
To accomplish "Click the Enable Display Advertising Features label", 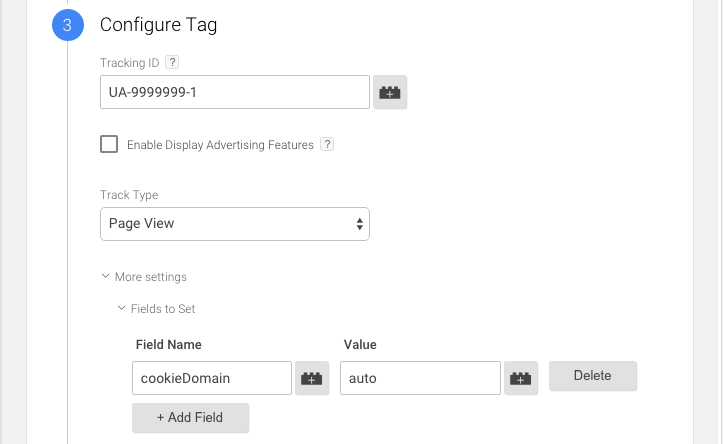I will click(x=220, y=145).
